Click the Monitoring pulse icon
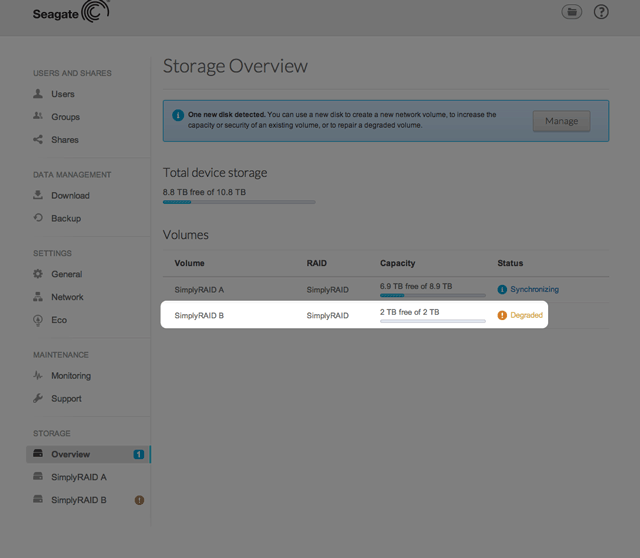The width and height of the screenshot is (640, 558). coord(38,376)
